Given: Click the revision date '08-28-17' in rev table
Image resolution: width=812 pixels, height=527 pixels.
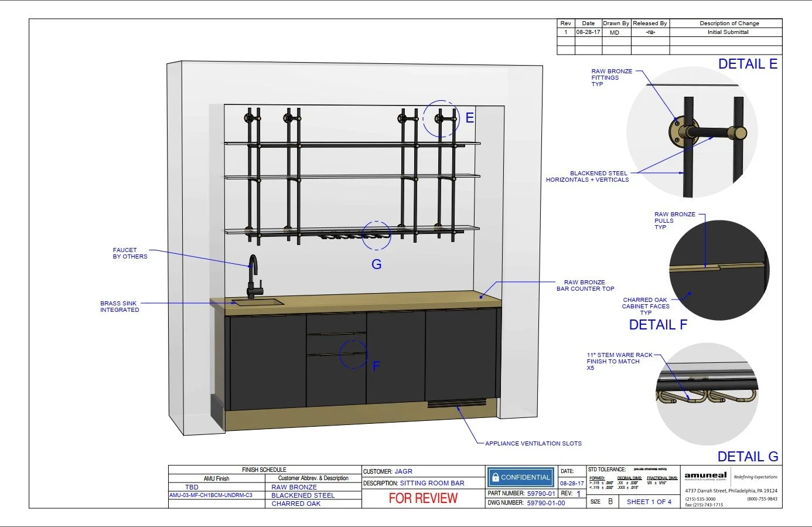Looking at the screenshot, I should [x=588, y=32].
